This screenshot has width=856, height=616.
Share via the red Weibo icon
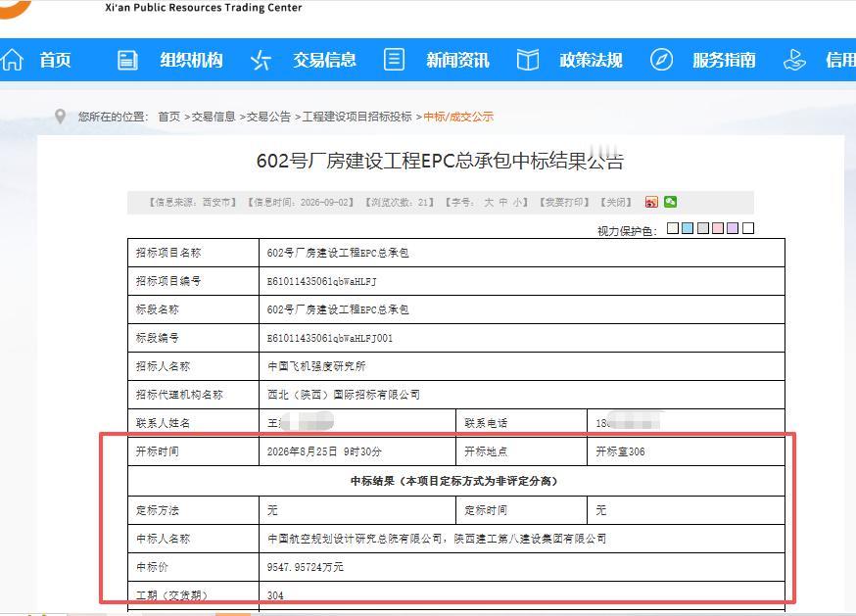tap(651, 202)
